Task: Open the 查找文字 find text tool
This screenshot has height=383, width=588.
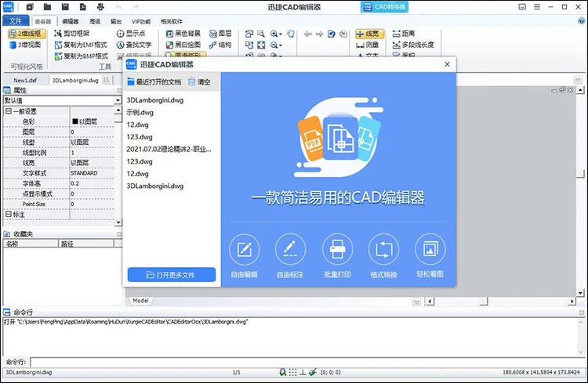Action: click(134, 45)
